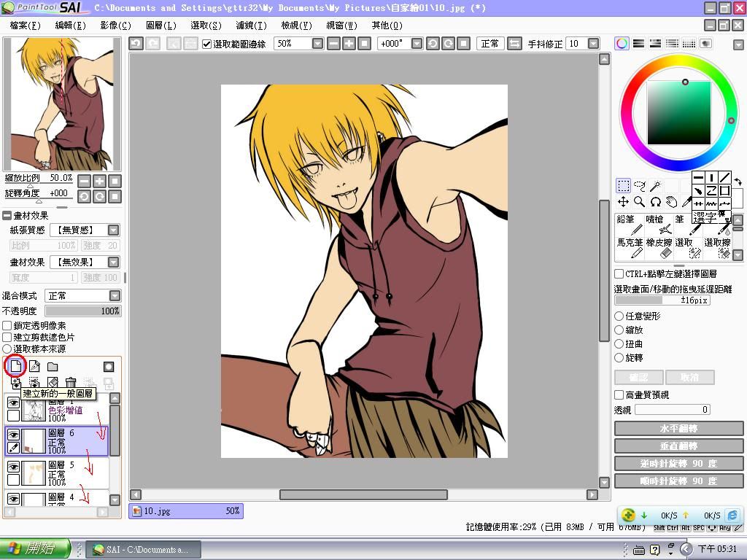Select the zoom magnifier tool
This screenshot has height=560, width=747.
tap(639, 202)
